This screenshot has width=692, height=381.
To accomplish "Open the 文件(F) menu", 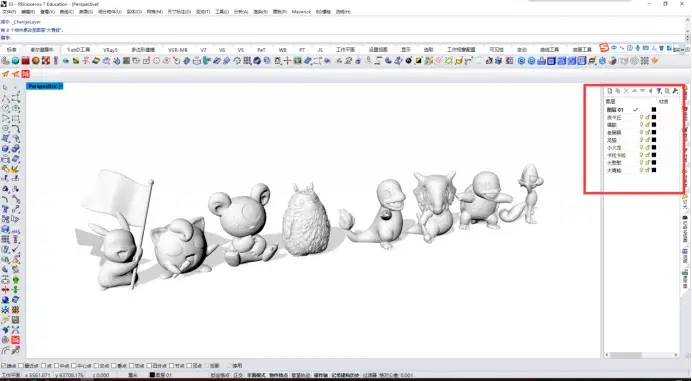I will pyautogui.click(x=9, y=12).
